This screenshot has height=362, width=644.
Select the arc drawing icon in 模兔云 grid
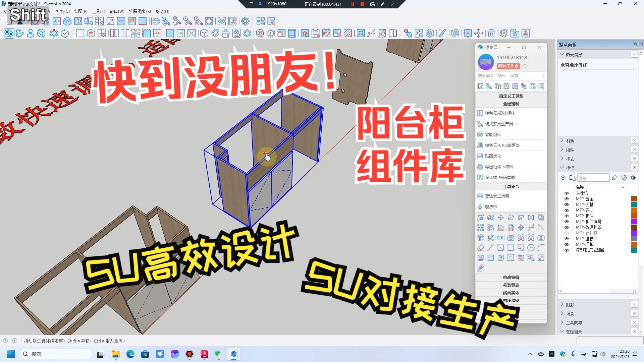coord(541,248)
